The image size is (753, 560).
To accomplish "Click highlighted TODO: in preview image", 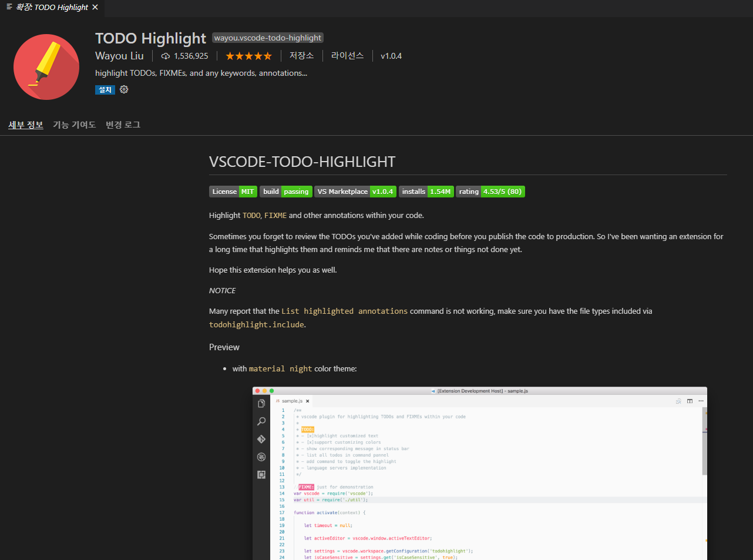I will tap(308, 430).
